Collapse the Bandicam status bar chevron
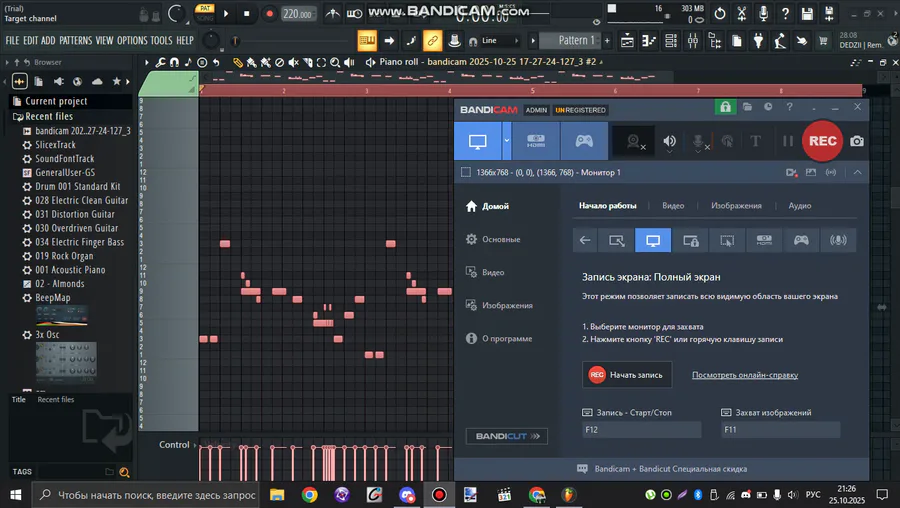Image resolution: width=900 pixels, height=508 pixels. click(x=858, y=172)
